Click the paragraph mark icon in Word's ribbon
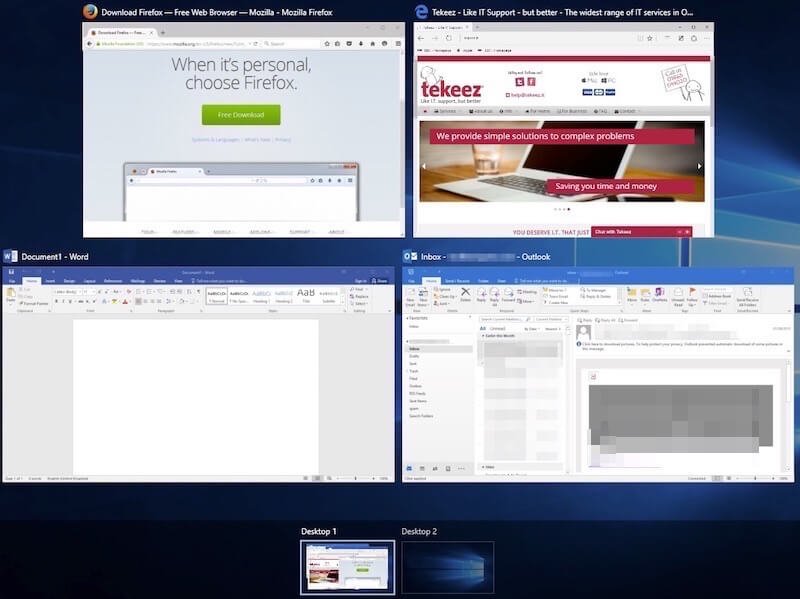Image resolution: width=800 pixels, height=599 pixels. tap(198, 292)
